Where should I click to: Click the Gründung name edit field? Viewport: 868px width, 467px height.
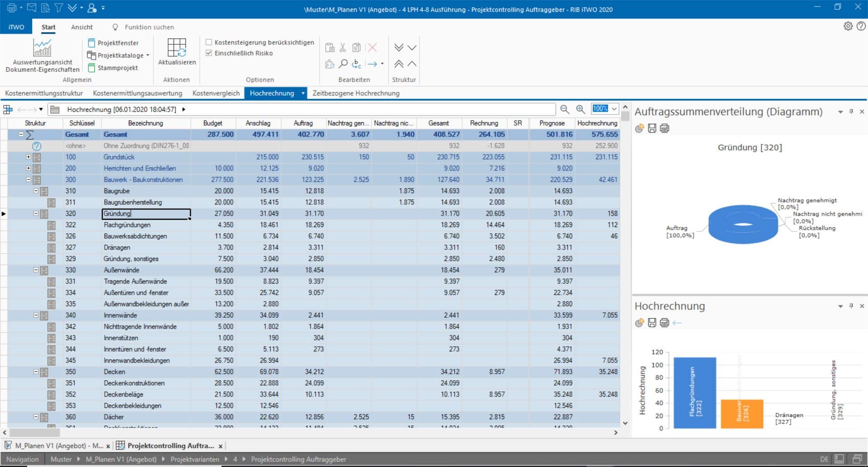146,213
